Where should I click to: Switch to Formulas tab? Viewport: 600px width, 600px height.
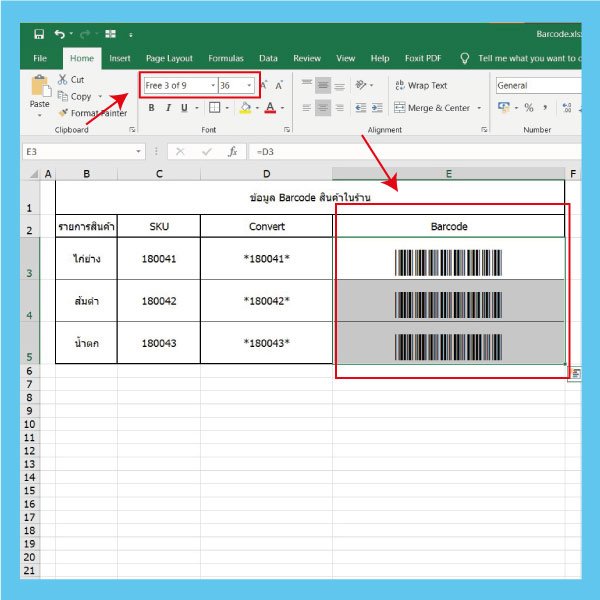(x=226, y=58)
